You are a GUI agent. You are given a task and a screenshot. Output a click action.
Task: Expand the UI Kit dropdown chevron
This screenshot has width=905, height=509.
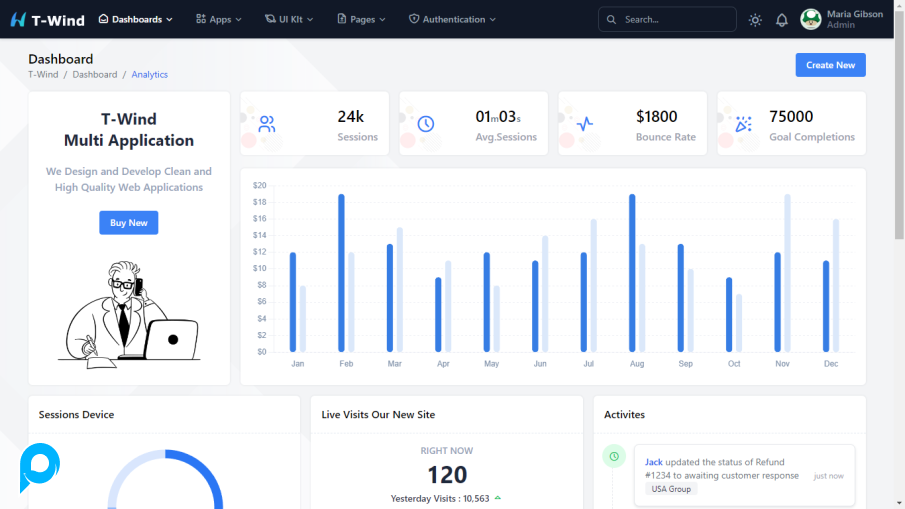point(310,20)
